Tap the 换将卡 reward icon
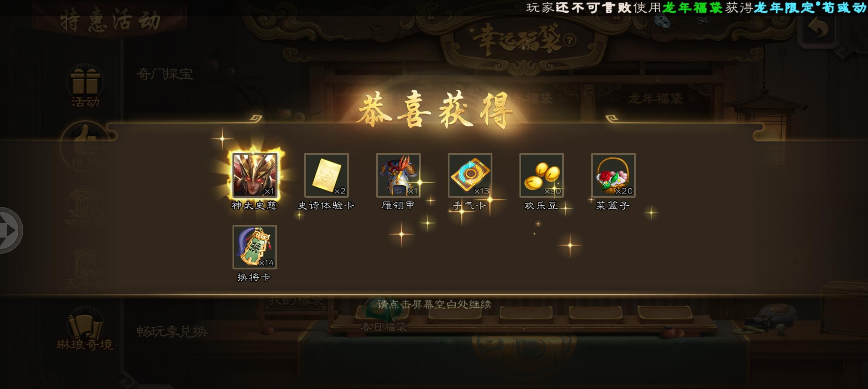Image resolution: width=868 pixels, height=389 pixels. [254, 247]
